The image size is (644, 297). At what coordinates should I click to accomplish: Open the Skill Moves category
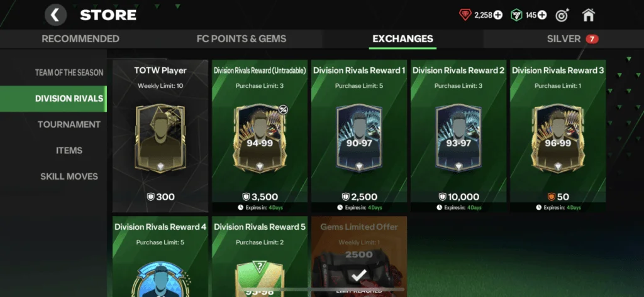tap(69, 176)
